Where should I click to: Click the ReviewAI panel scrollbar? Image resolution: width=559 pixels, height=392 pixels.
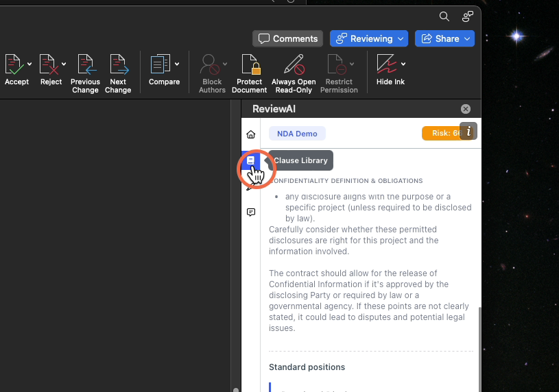(x=479, y=350)
